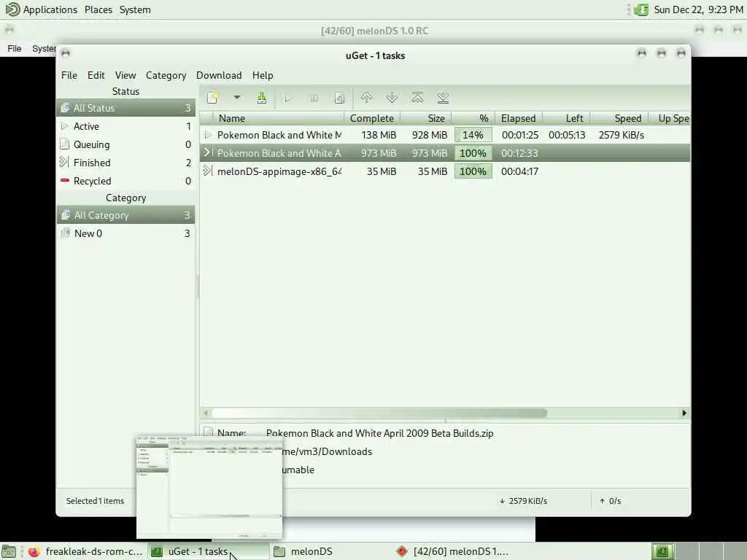Image resolution: width=747 pixels, height=560 pixels.
Task: Click the Pause toolbar icon
Action: (x=314, y=98)
